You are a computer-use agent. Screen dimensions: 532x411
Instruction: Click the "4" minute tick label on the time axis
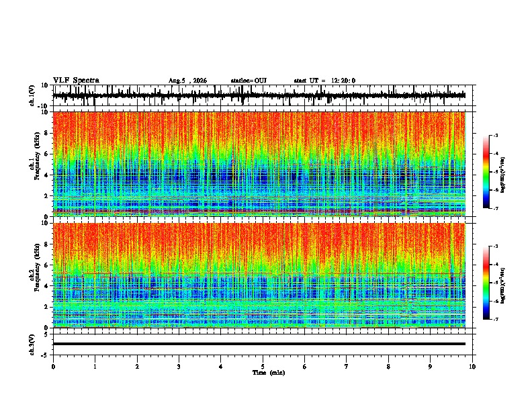click(221, 367)
